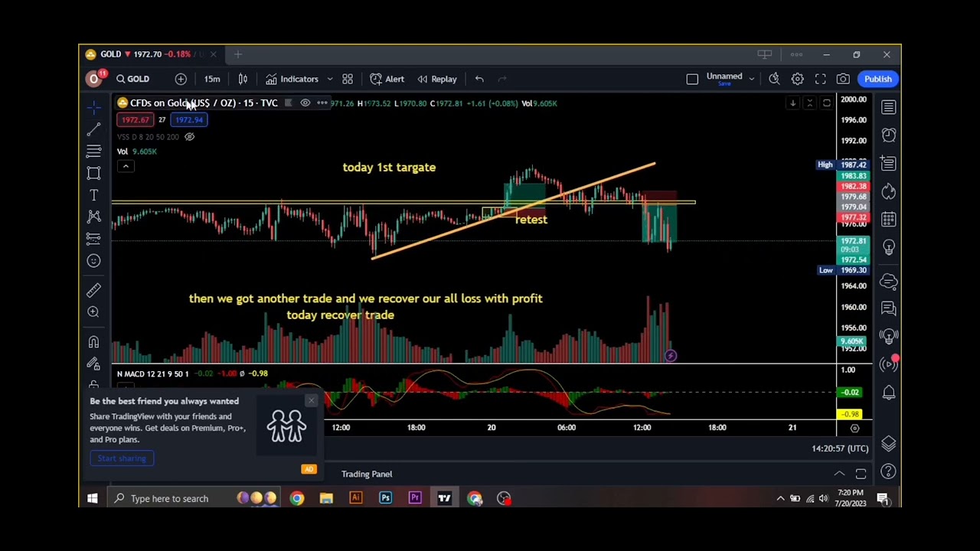Image resolution: width=980 pixels, height=551 pixels.
Task: Open the emoji icons tool
Action: 93,261
